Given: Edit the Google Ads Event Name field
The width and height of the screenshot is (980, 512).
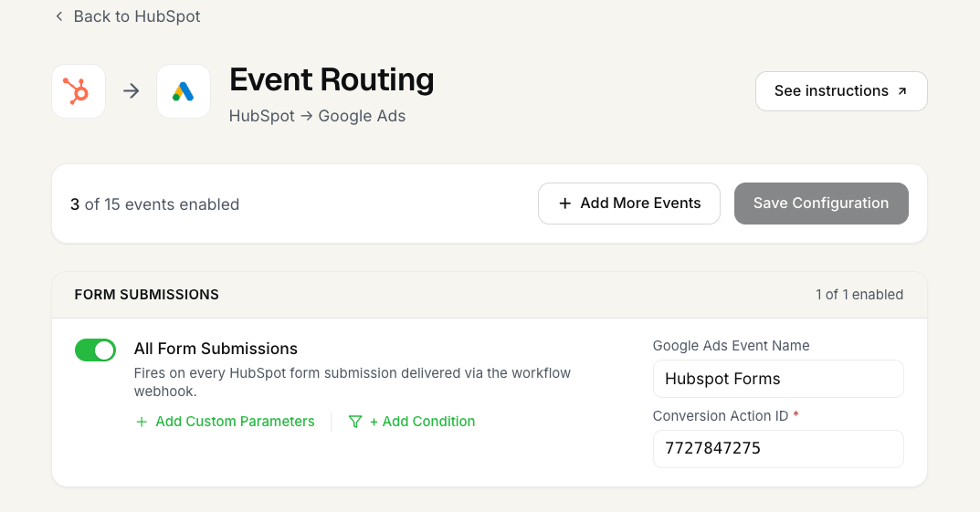Looking at the screenshot, I should pyautogui.click(x=778, y=379).
